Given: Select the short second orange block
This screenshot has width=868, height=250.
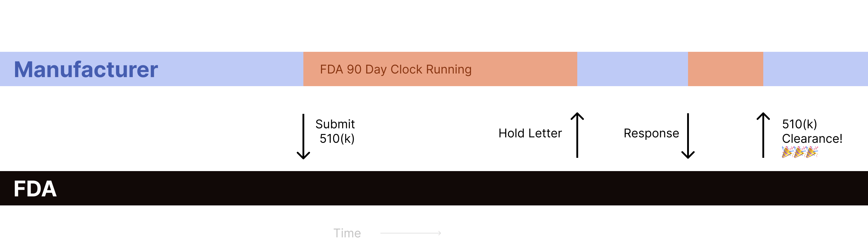Looking at the screenshot, I should click(725, 69).
